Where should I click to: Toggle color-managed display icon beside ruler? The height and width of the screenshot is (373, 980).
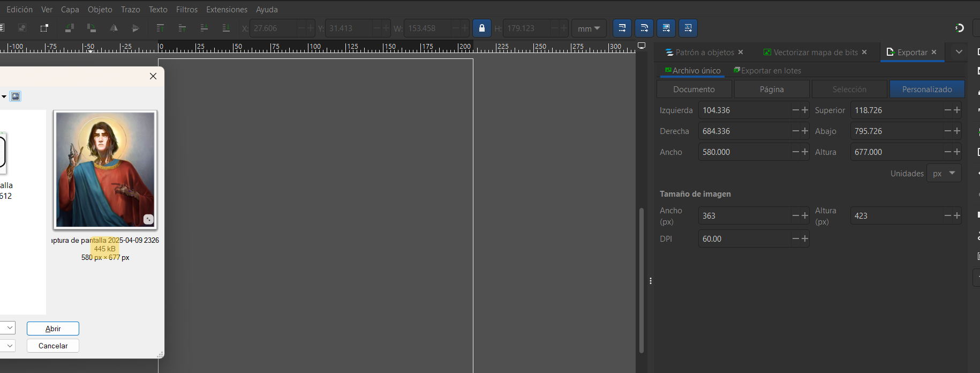pyautogui.click(x=642, y=46)
